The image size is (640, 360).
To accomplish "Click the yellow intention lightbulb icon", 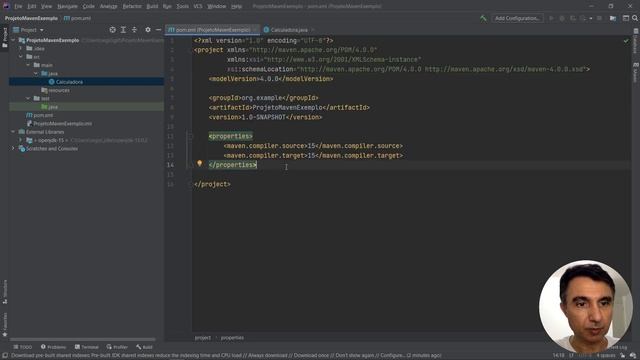I will pyautogui.click(x=200, y=163).
